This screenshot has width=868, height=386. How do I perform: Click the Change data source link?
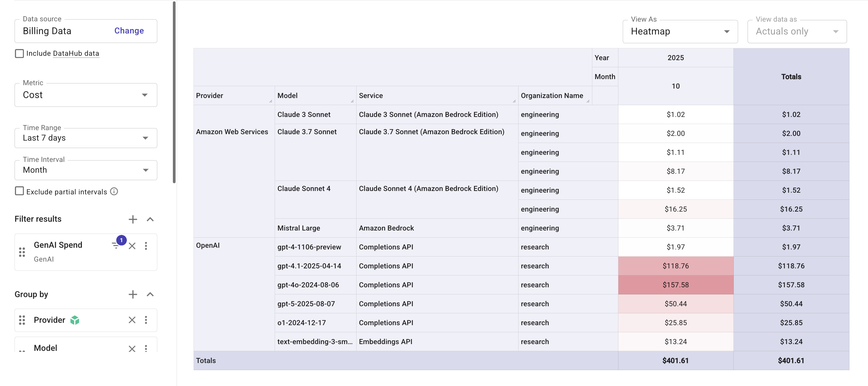coord(129,31)
